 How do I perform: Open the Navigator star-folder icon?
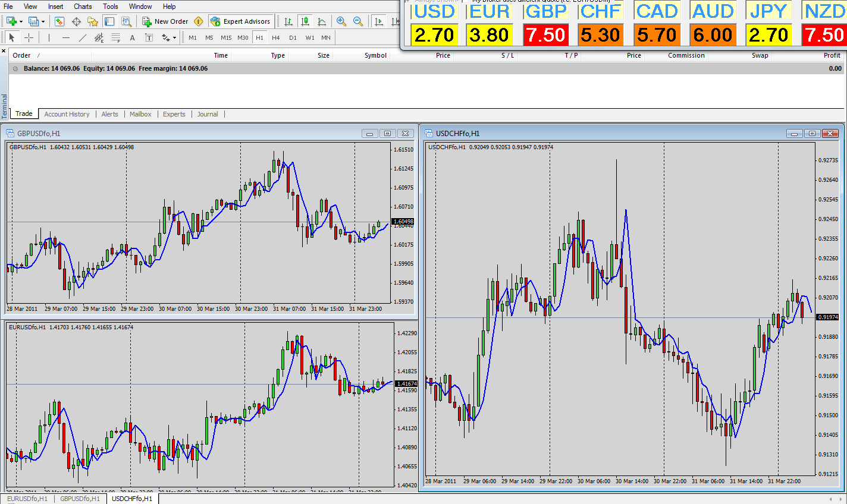(x=93, y=21)
